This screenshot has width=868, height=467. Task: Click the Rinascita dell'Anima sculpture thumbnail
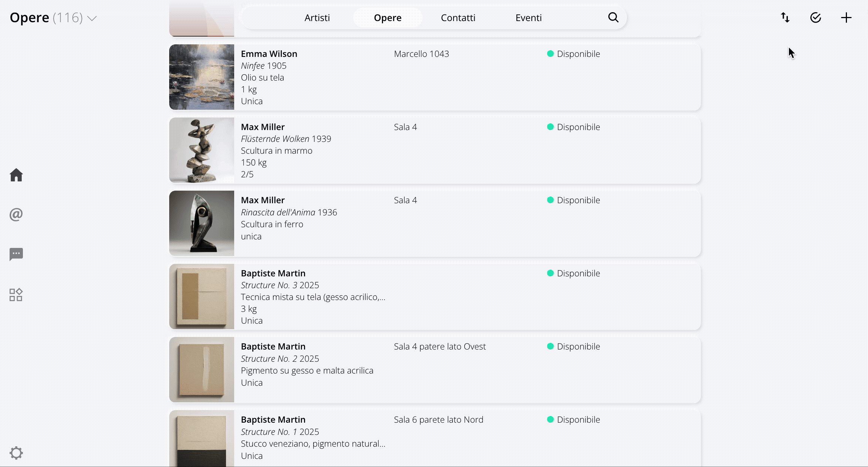[202, 224]
